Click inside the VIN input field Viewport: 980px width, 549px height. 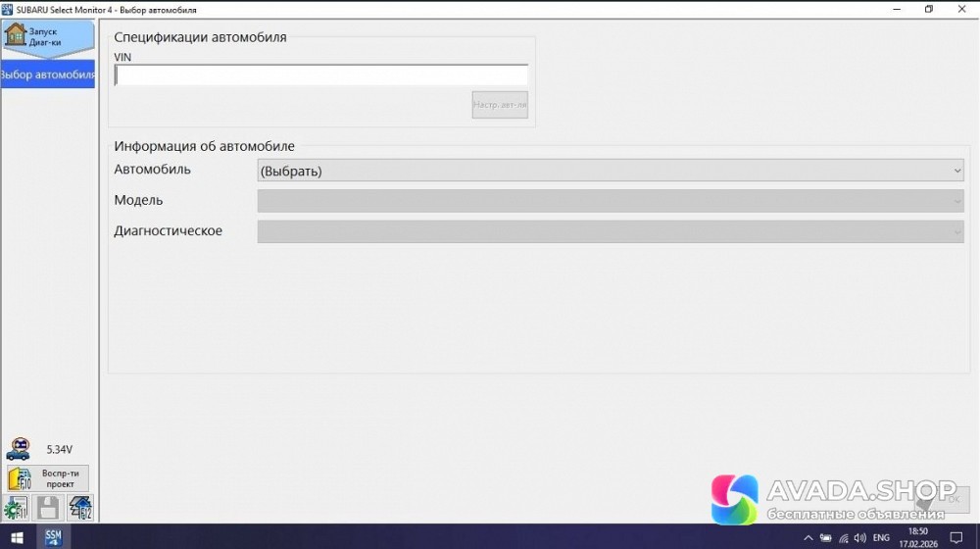(x=320, y=75)
